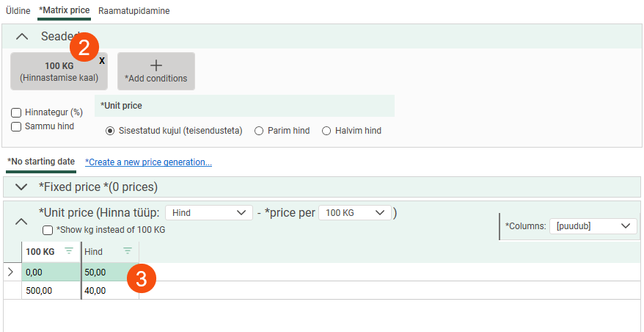Open the Hinna tüüp Hind dropdown
This screenshot has height=332, width=644.
tap(208, 212)
